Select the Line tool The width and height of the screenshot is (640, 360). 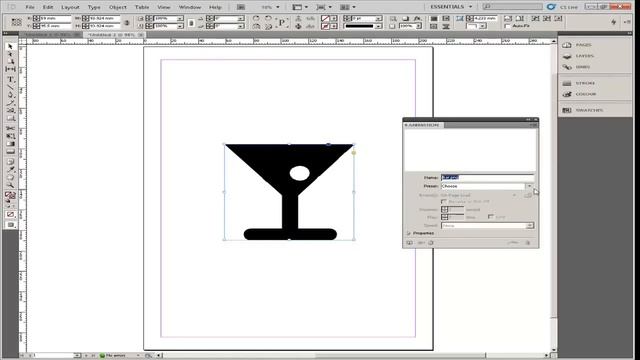click(10, 87)
